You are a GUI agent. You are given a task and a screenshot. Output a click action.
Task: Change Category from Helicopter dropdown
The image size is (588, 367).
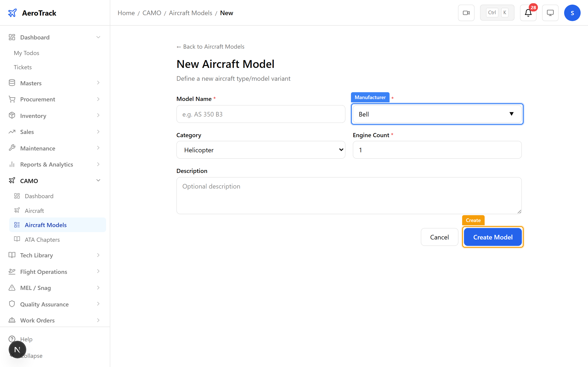tap(260, 150)
